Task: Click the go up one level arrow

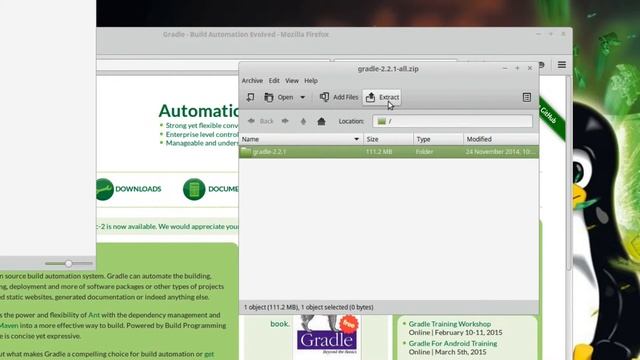Action: click(303, 121)
